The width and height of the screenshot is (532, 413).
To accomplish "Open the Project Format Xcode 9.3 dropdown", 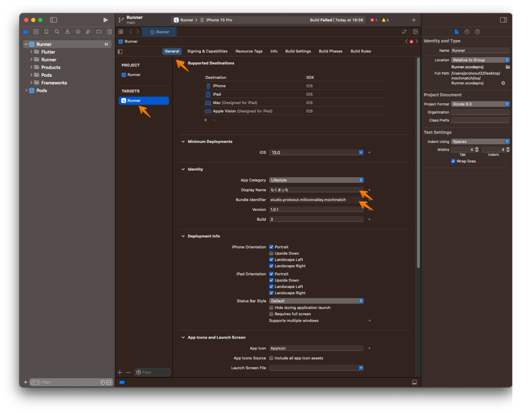I will click(480, 104).
